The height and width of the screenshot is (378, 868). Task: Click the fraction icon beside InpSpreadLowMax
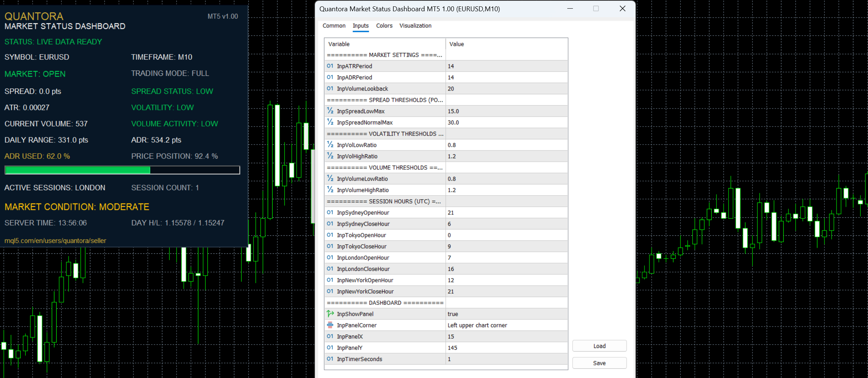330,111
